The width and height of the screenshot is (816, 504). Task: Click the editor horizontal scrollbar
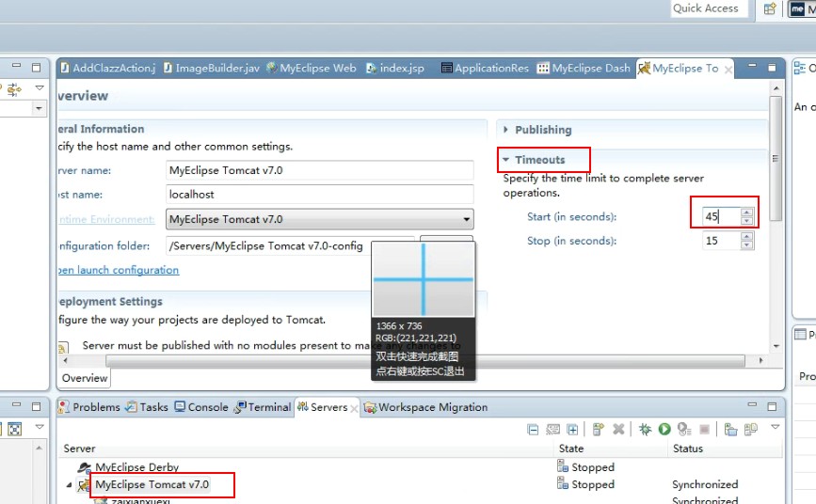424,360
